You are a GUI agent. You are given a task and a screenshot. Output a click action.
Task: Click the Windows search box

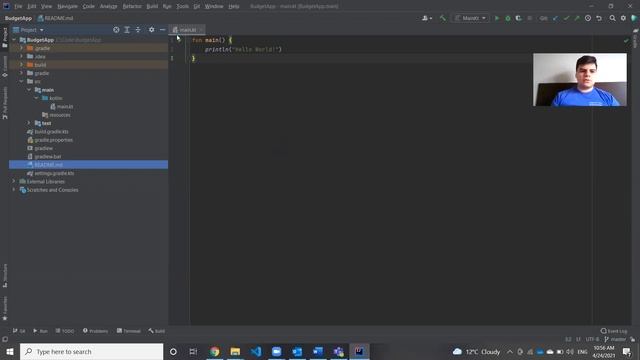point(91,351)
